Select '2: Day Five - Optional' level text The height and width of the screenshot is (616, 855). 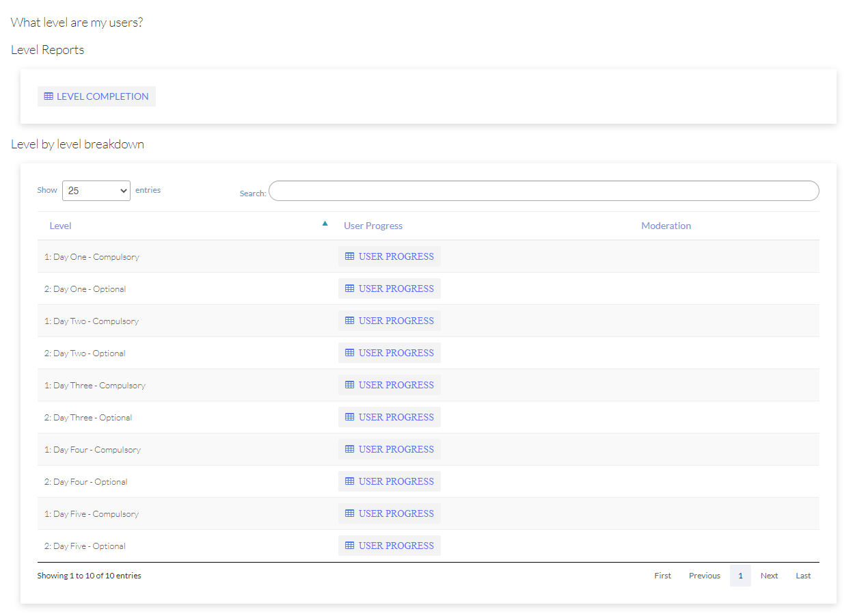[x=85, y=546]
